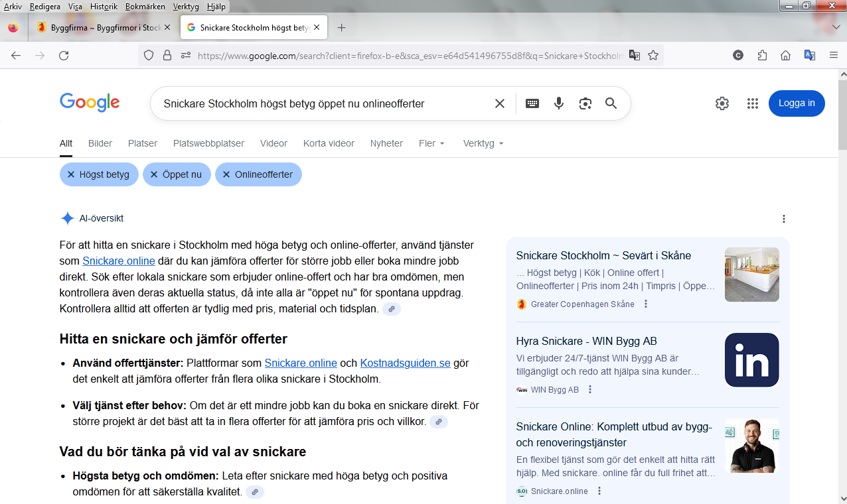Expand the Verktyg dropdown
This screenshot has width=847, height=504.
click(483, 143)
